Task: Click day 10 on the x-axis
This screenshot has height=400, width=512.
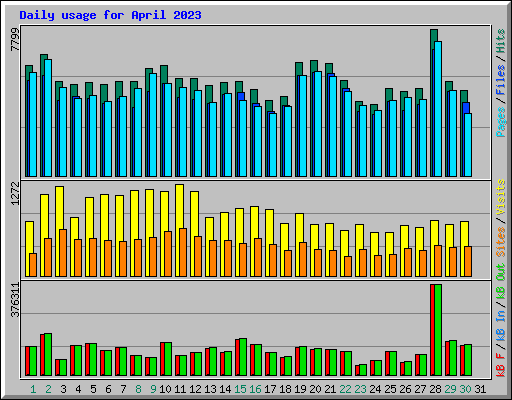Action: coord(165,389)
